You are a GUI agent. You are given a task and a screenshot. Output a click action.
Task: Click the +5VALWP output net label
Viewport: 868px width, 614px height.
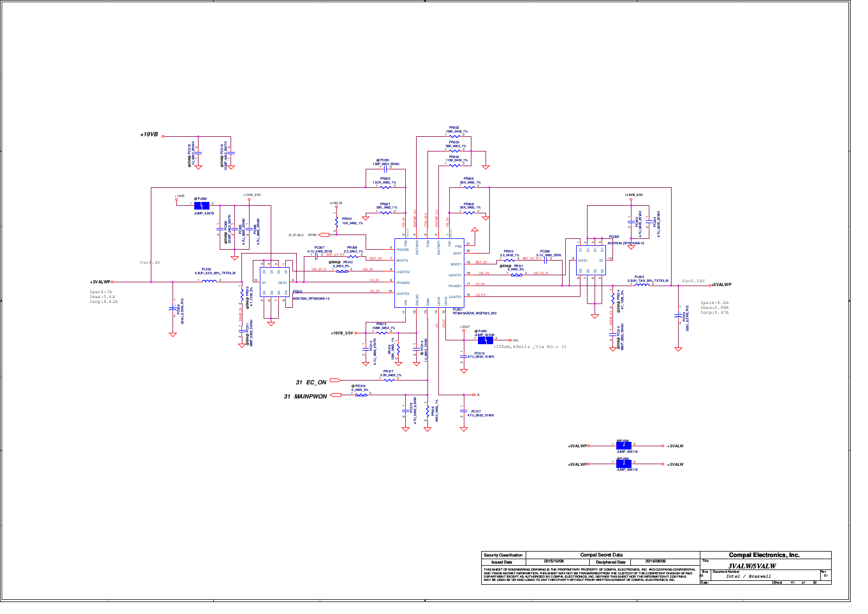pyautogui.click(x=722, y=285)
